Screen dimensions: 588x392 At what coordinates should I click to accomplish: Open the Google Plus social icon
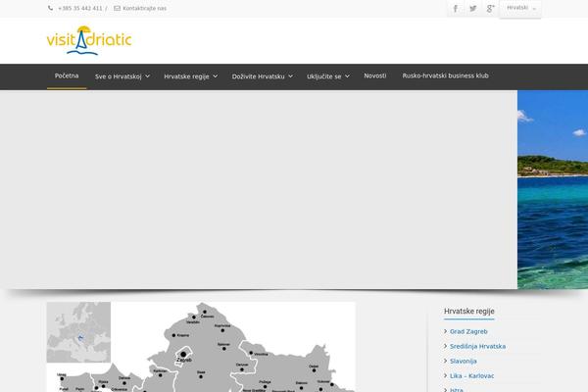[490, 8]
